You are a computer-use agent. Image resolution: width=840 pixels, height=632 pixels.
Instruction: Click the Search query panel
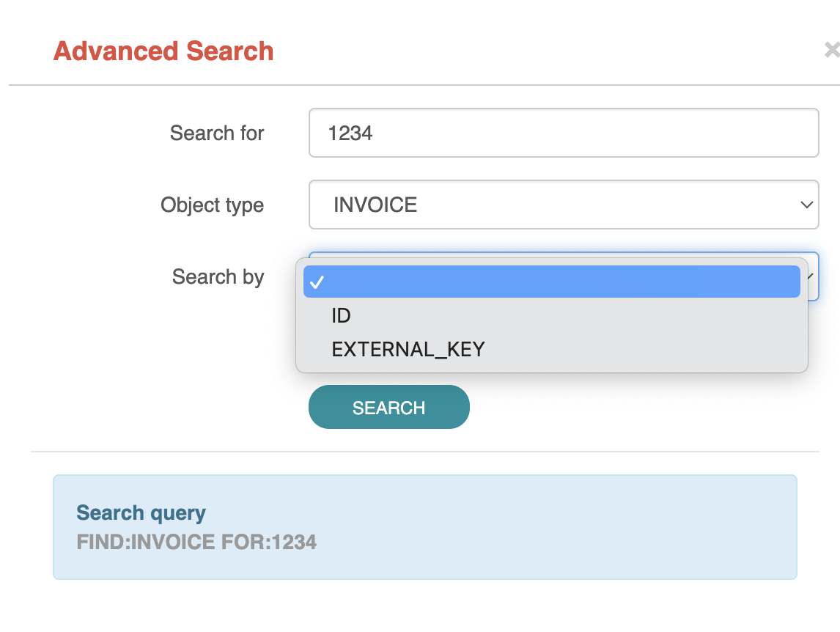point(424,526)
